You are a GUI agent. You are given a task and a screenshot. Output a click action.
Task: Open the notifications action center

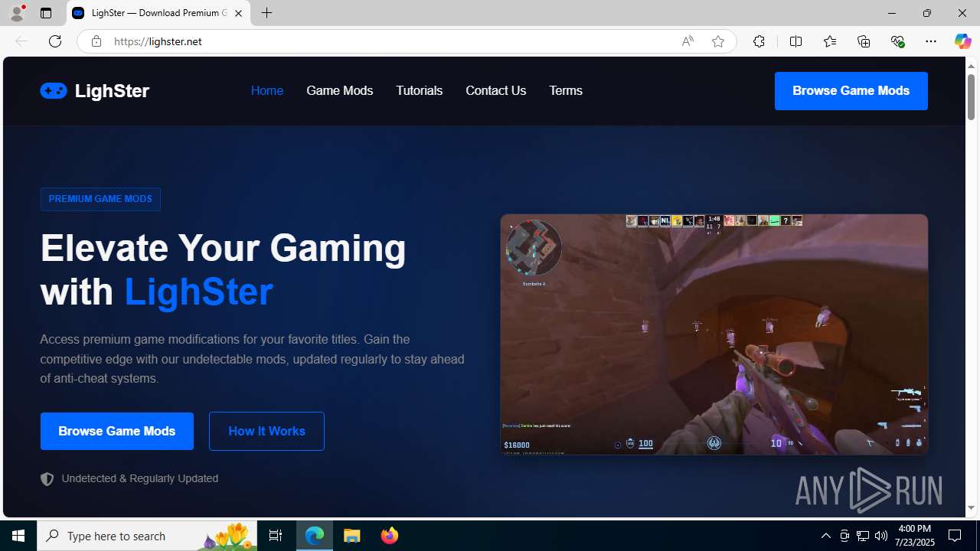click(955, 536)
